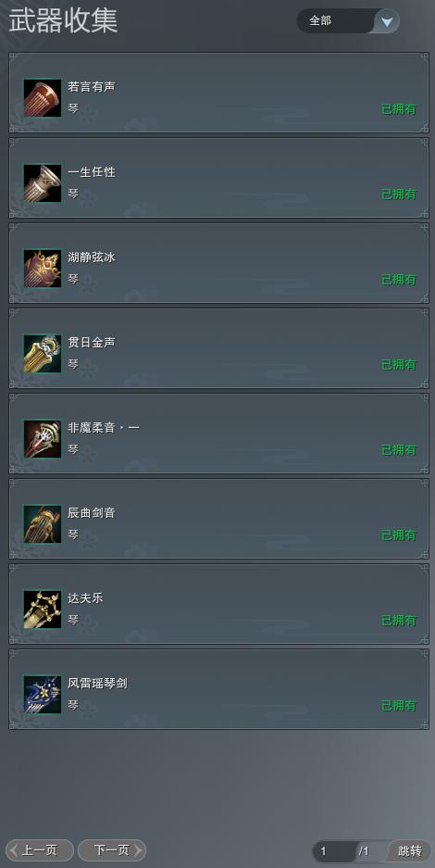Select the 非魔柔音·一 weapon icon
Viewport: 435px width, 868px height.
[x=43, y=439]
